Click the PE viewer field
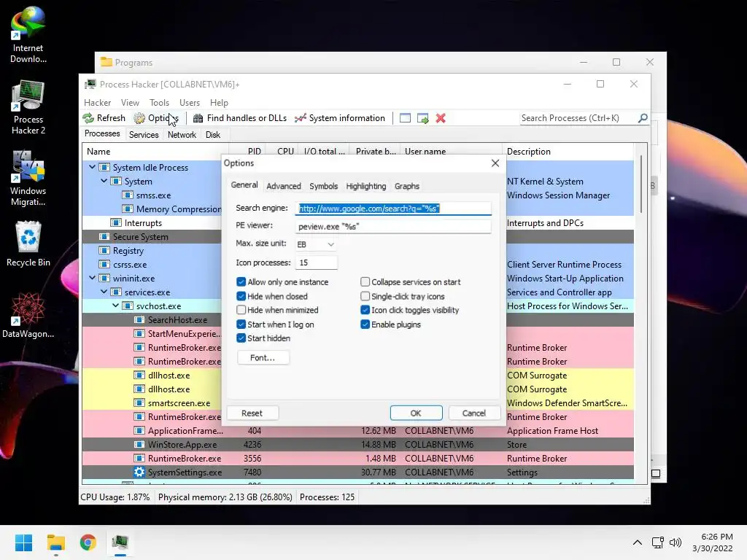 pos(393,227)
